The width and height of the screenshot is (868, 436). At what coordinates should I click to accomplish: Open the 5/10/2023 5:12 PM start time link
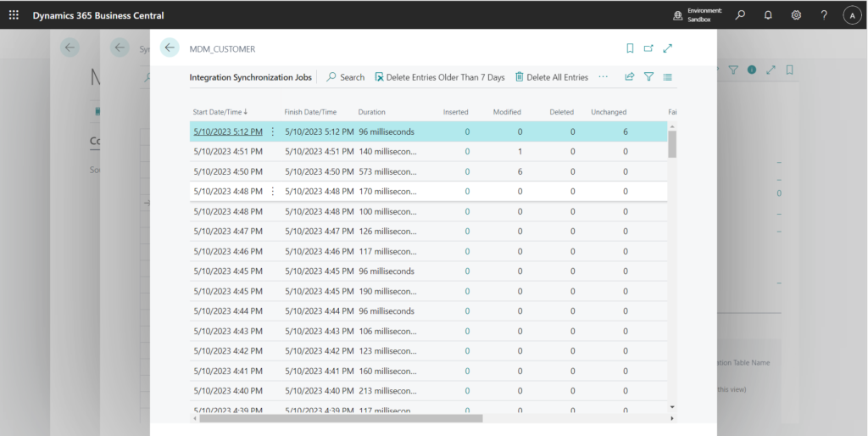228,131
